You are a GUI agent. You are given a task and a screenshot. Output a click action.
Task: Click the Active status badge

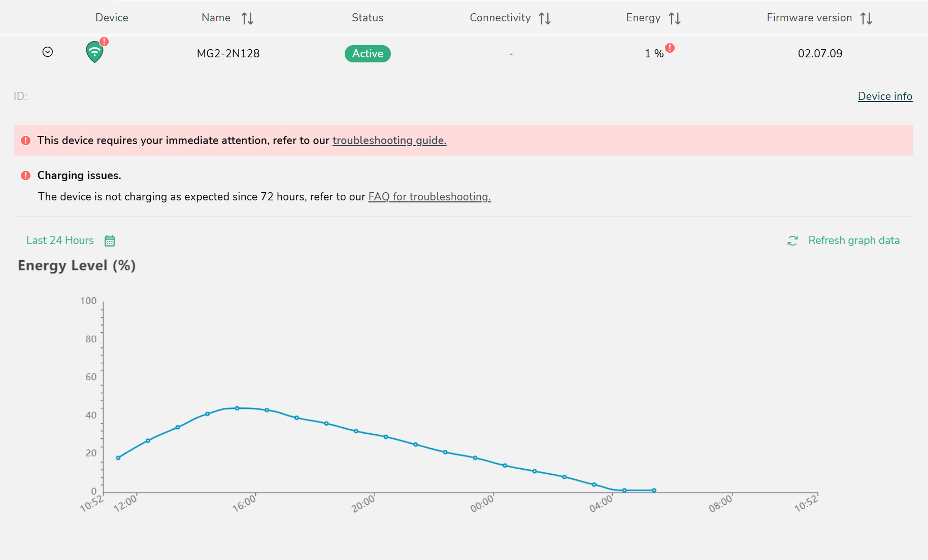point(368,54)
